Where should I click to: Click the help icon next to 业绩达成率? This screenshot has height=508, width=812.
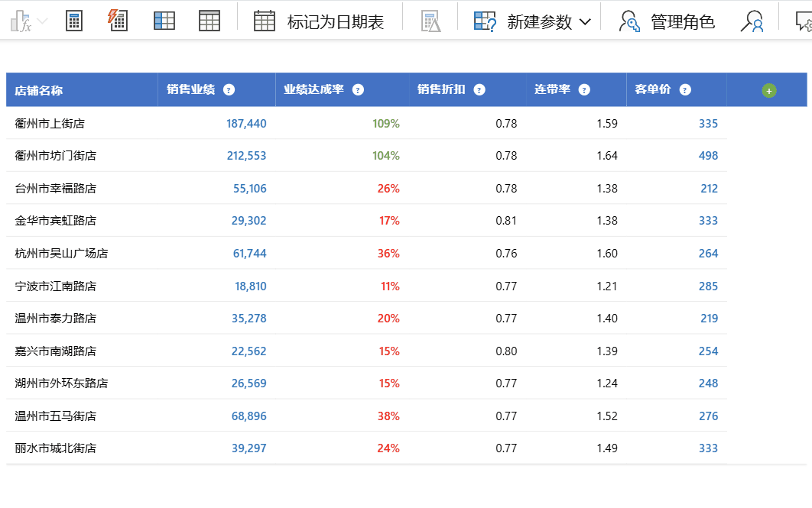coord(358,89)
